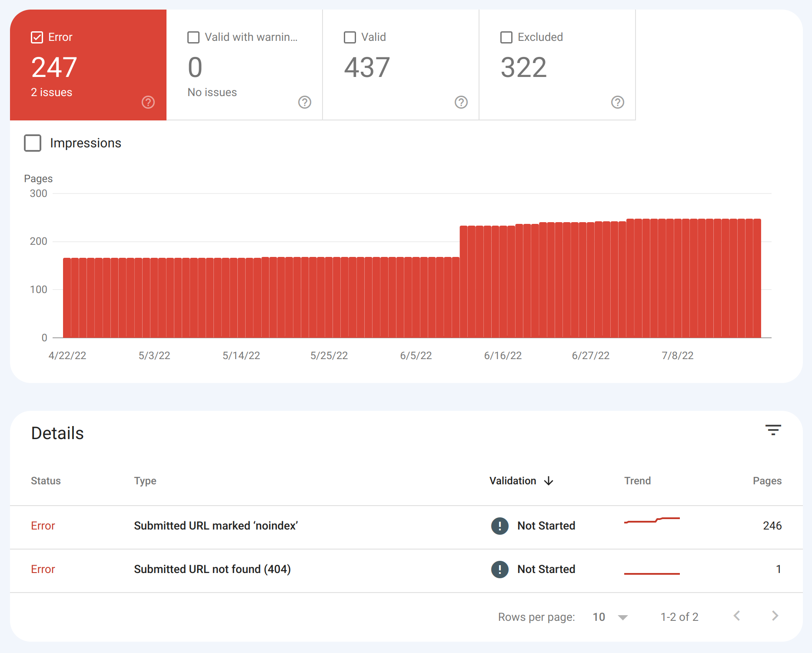Screen dimensions: 812x653
Task: Click the Validation sort arrow icon
Action: click(549, 481)
